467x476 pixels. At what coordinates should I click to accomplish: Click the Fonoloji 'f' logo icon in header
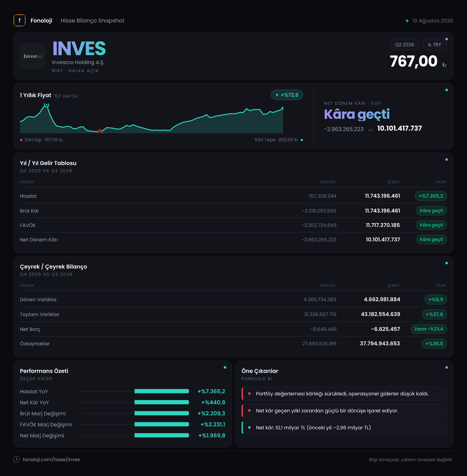click(19, 20)
